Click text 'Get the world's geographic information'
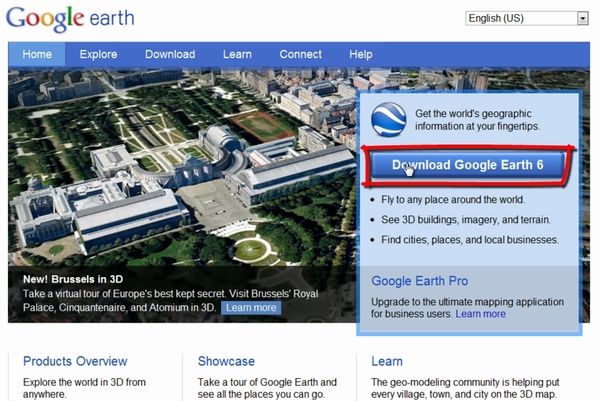 [477, 120]
